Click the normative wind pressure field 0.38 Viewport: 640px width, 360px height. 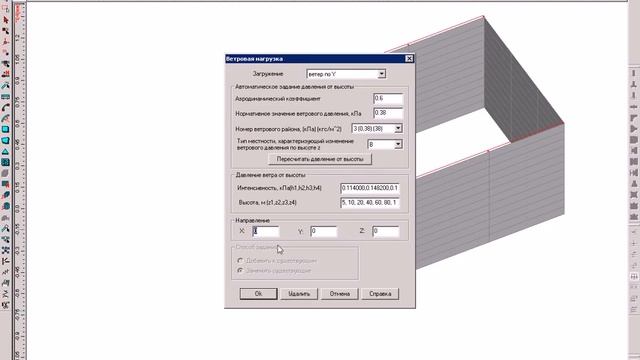pyautogui.click(x=388, y=113)
